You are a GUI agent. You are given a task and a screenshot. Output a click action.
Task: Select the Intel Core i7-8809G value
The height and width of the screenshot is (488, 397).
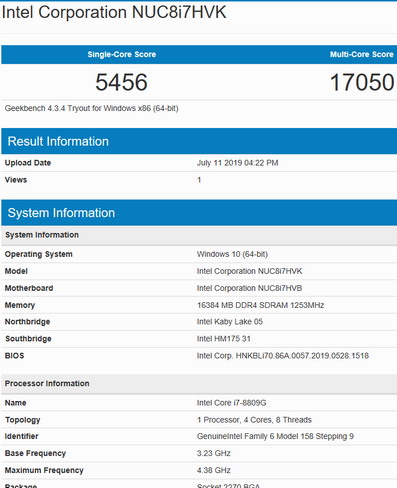click(x=231, y=403)
